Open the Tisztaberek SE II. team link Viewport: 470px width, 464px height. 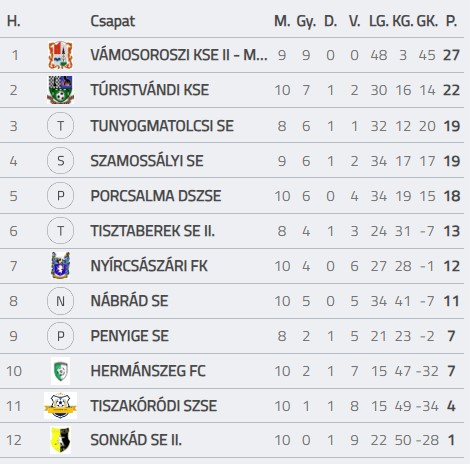(x=153, y=231)
